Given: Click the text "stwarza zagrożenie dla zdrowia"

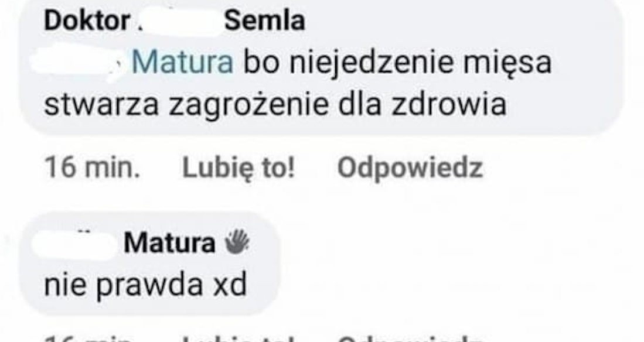Looking at the screenshot, I should [x=275, y=105].
